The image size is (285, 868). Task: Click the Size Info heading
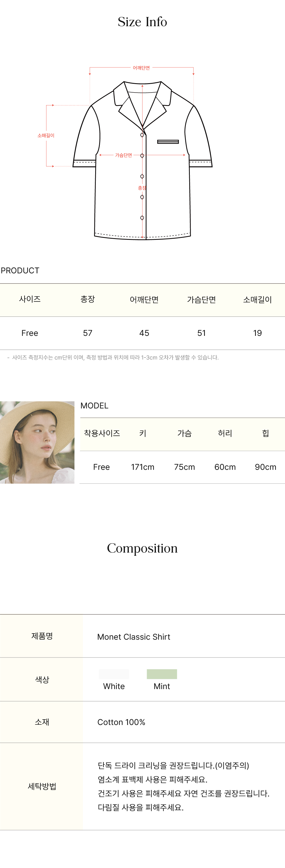pos(142,22)
